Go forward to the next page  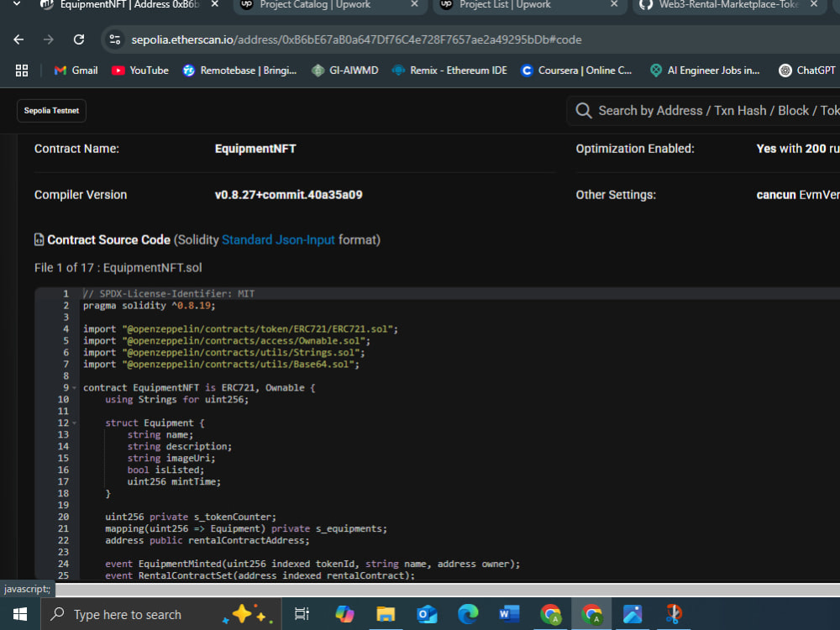click(x=49, y=39)
